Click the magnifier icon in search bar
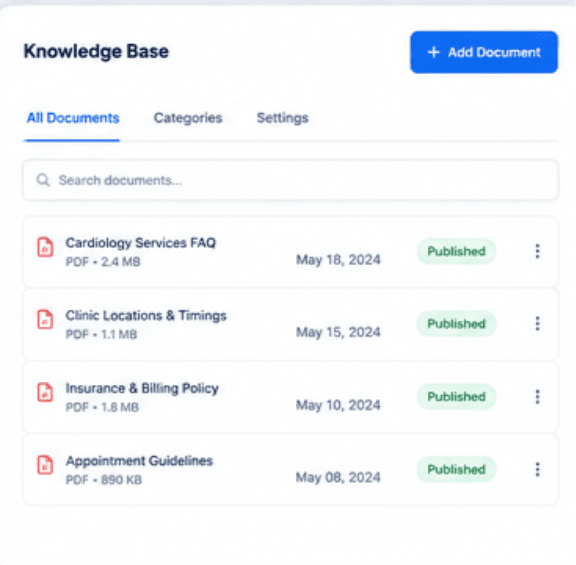The image size is (576, 565). pos(43,180)
